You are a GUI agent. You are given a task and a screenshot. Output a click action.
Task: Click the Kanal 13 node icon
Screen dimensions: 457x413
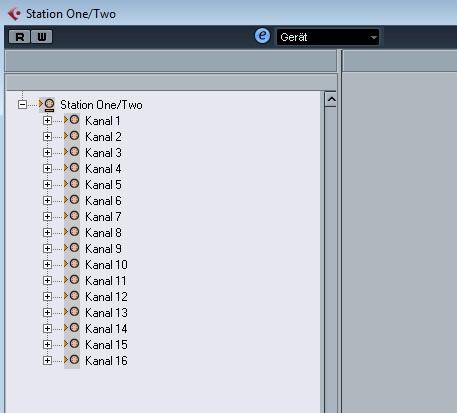pos(72,312)
